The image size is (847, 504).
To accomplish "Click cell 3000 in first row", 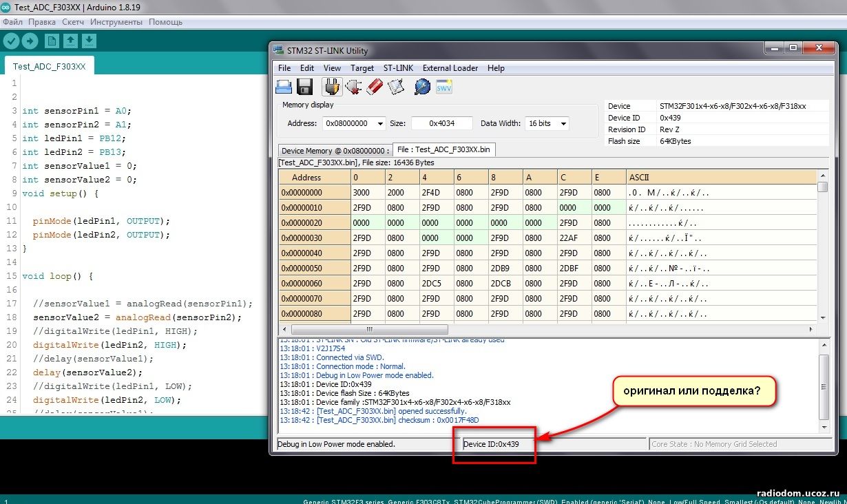I will click(367, 193).
